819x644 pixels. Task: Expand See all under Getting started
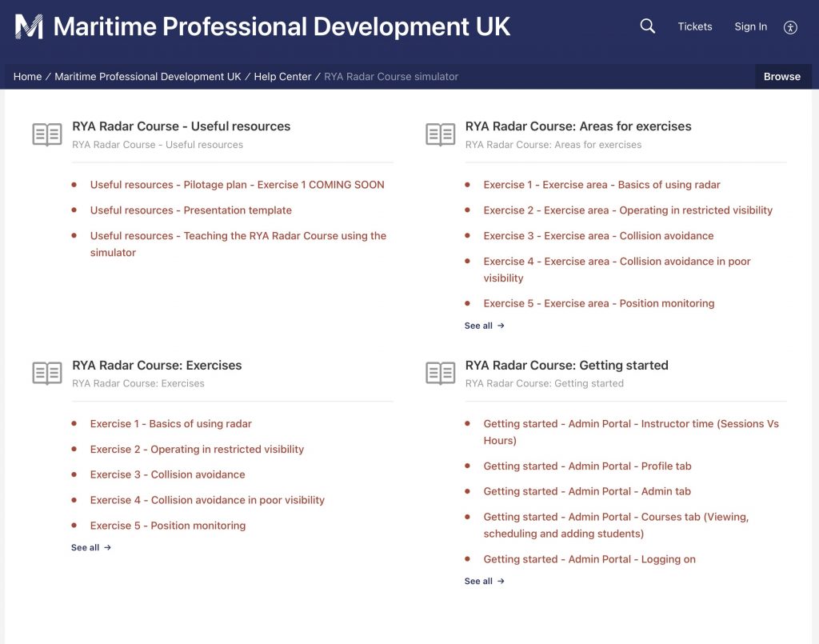[x=484, y=582]
